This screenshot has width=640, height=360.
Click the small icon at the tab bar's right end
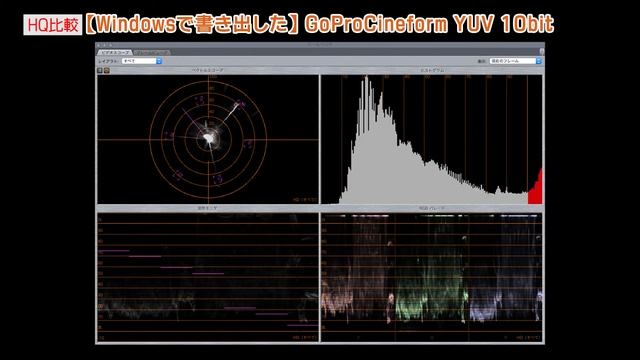[x=541, y=51]
